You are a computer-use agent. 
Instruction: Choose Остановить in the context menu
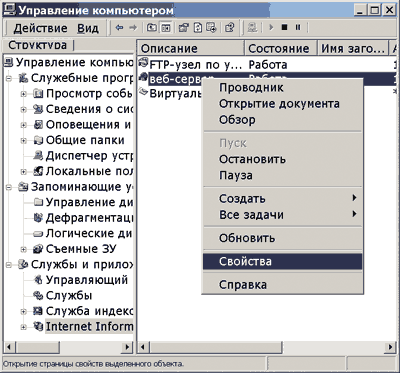[x=283, y=159]
